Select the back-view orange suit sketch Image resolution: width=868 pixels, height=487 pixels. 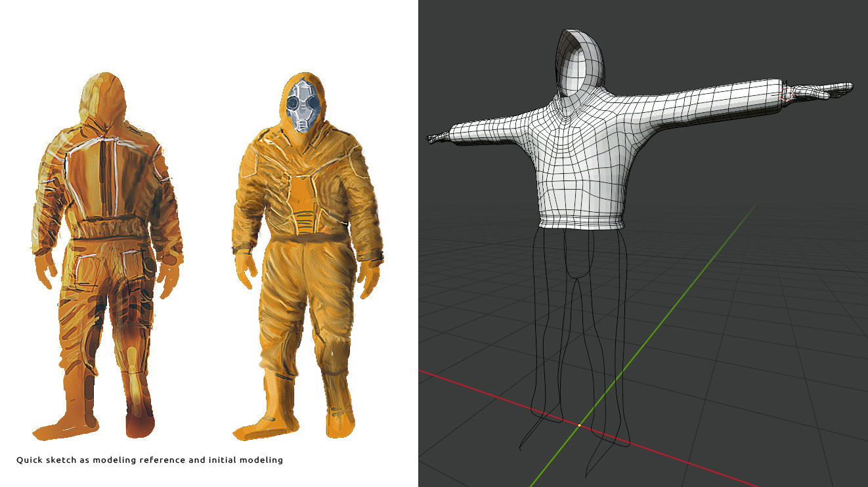point(106,255)
